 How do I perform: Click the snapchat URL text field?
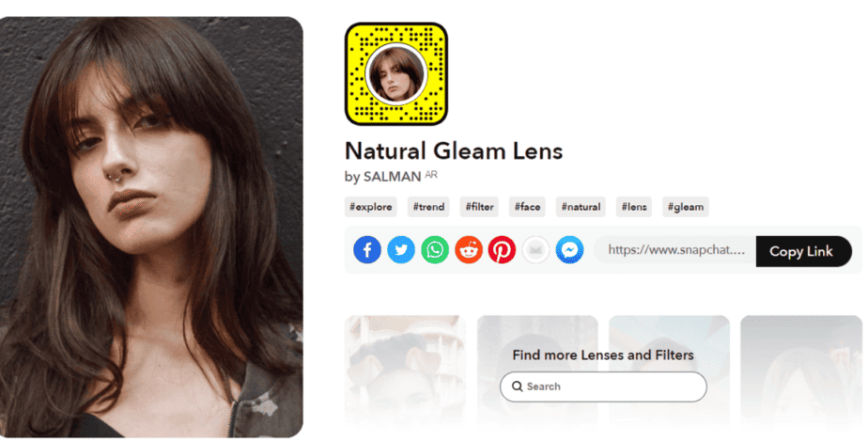point(674,250)
